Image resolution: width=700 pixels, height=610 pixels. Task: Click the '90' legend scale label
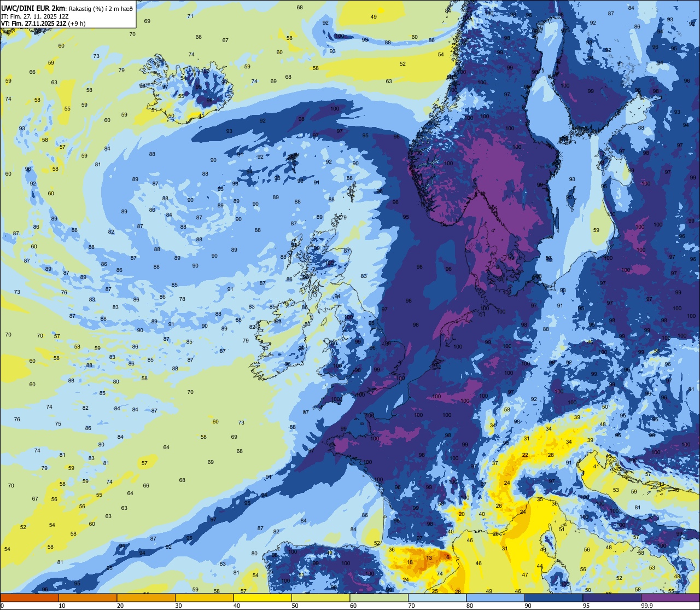pos(528,606)
